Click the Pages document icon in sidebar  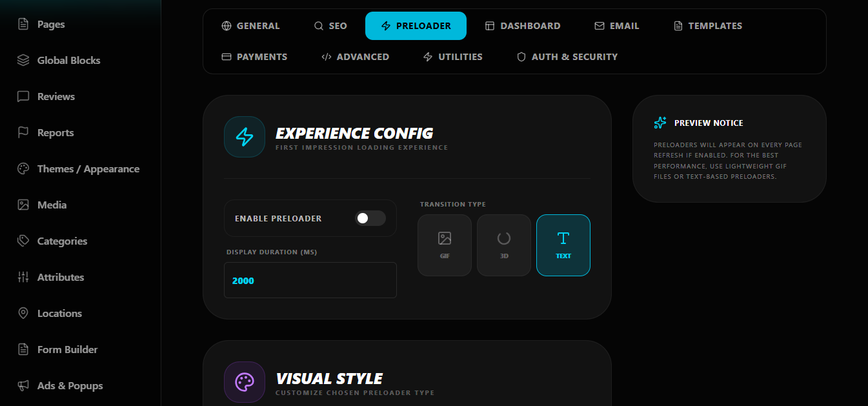point(23,25)
